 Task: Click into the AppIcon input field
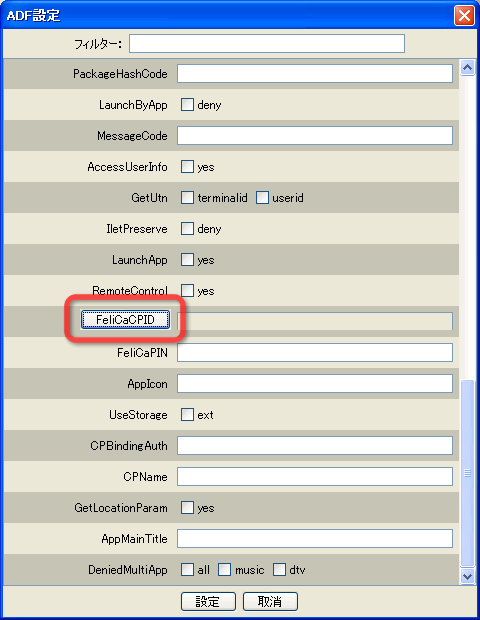pos(315,384)
